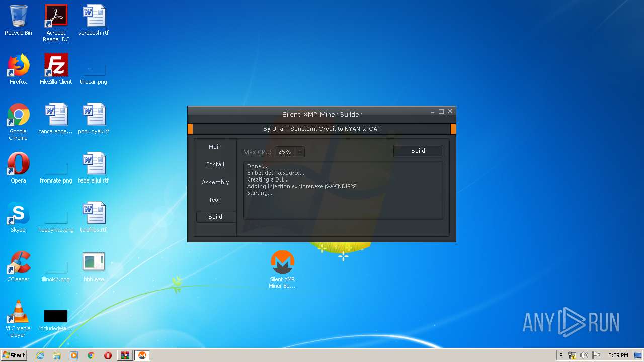Open Action Center flag tray icon
644x362 pixels.
coord(596,355)
